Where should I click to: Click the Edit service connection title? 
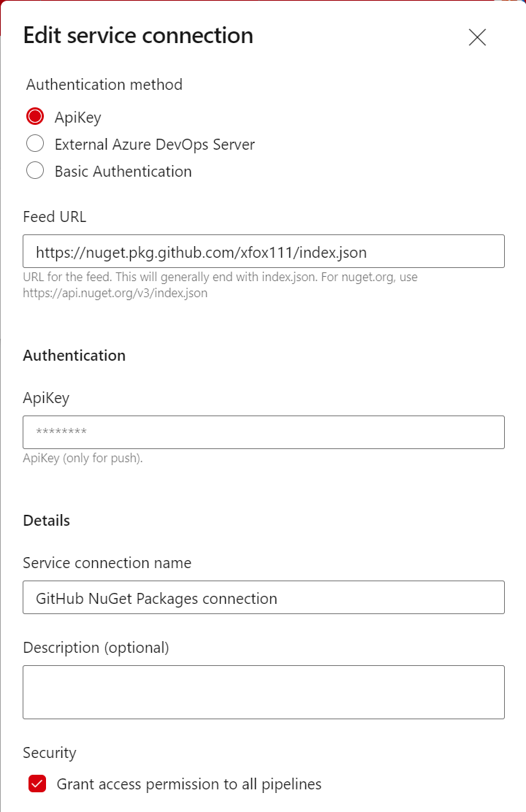(x=137, y=35)
